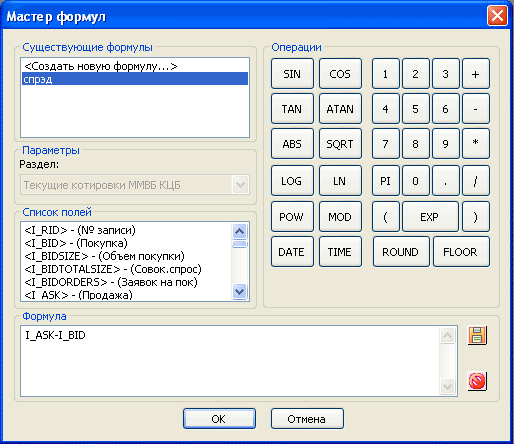Add the ROUND operation to the formula
This screenshot has height=445, width=514.
[x=401, y=252]
